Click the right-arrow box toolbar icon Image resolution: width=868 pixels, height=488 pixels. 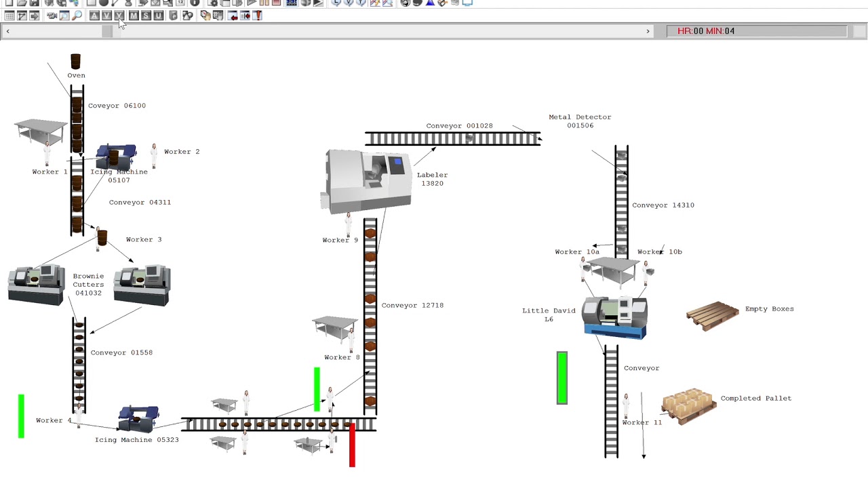(34, 16)
